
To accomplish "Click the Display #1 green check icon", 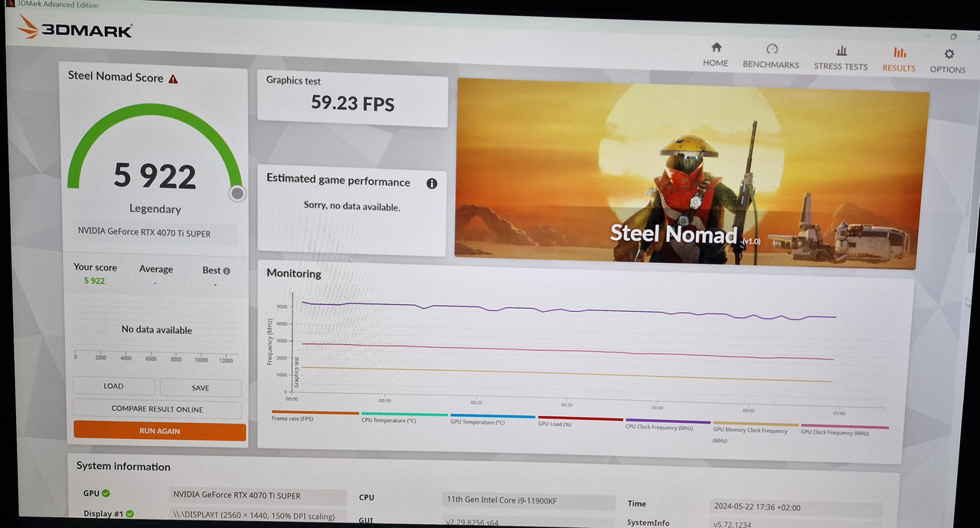I will click(x=130, y=513).
